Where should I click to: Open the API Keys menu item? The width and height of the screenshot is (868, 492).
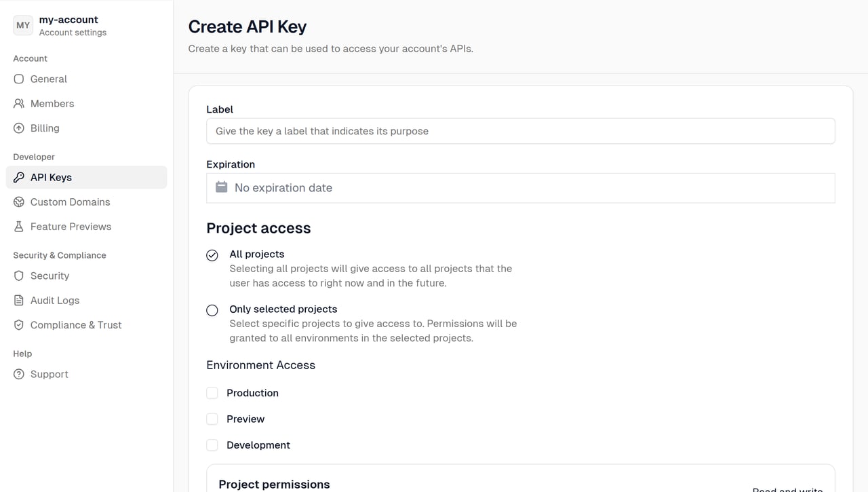(x=86, y=177)
